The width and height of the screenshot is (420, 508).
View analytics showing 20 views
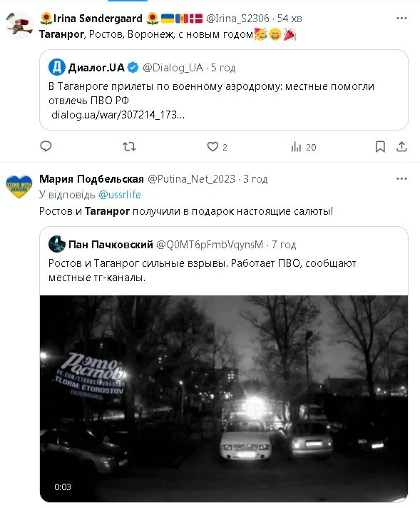tap(304, 147)
